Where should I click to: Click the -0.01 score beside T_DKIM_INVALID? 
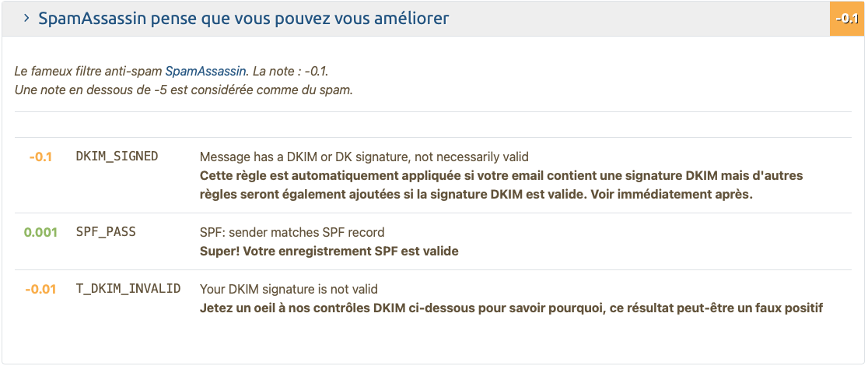tap(40, 289)
